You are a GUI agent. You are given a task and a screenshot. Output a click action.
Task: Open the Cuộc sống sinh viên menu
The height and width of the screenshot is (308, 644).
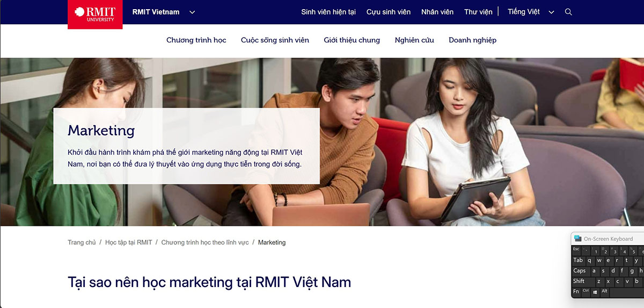[275, 40]
